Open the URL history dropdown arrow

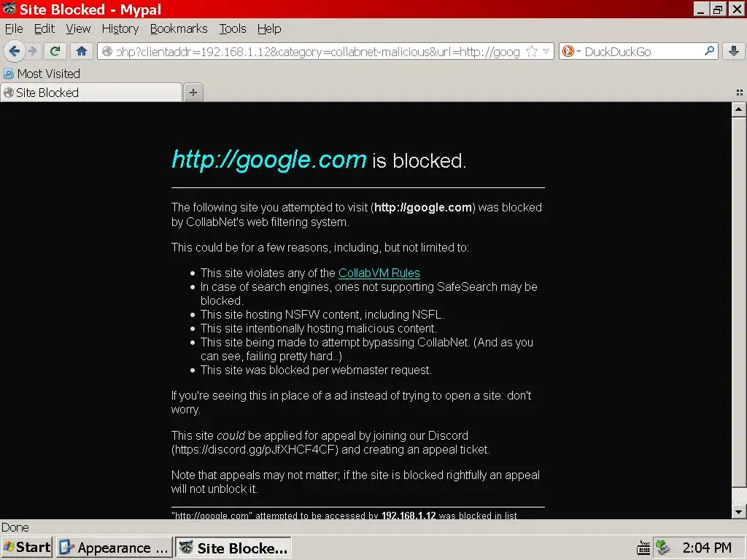(x=546, y=52)
